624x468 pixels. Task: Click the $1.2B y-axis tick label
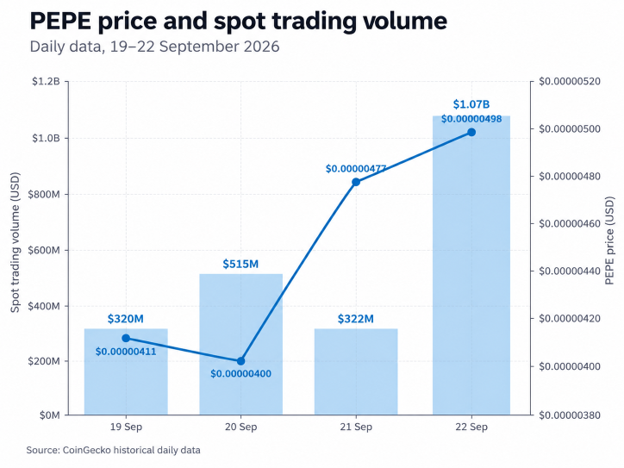pos(46,82)
